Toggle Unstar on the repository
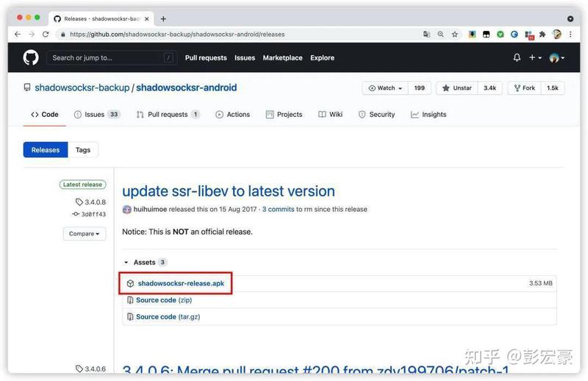Screen dimensions: 588x381 tap(456, 88)
